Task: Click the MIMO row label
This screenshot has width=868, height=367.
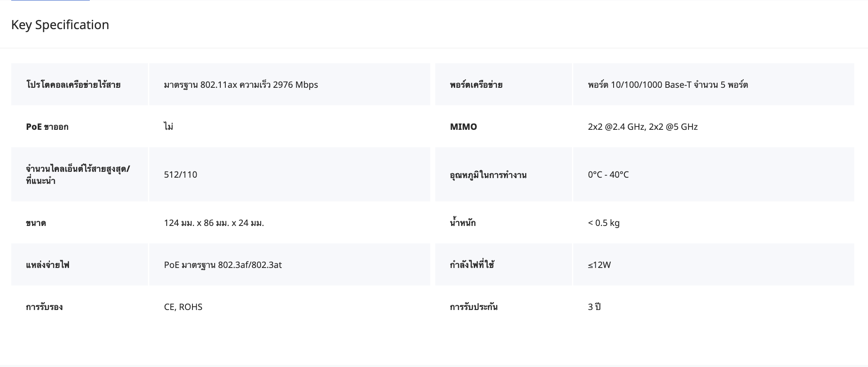Action: pos(463,127)
